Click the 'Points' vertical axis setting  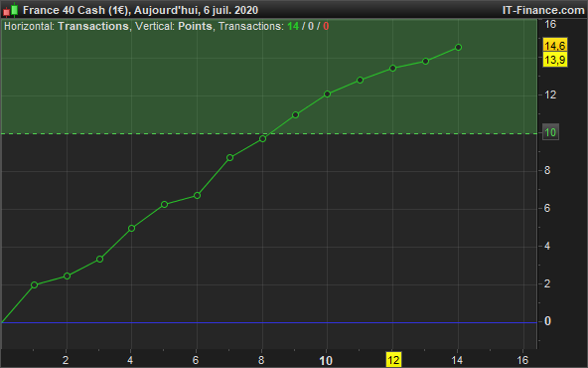[195, 26]
